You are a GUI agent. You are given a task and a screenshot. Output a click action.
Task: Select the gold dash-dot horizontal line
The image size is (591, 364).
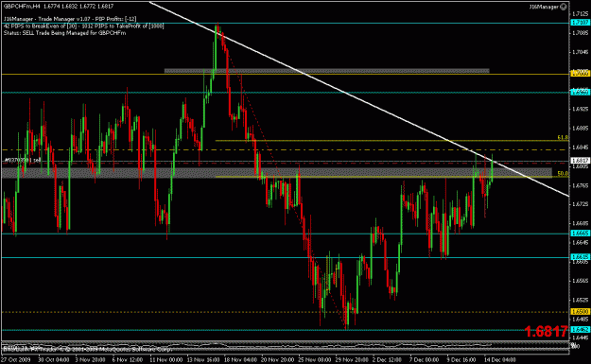click(x=285, y=150)
